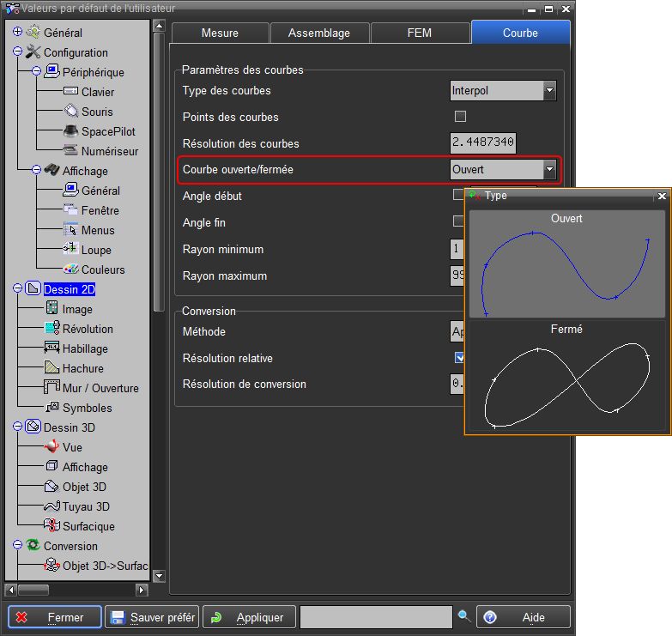Switch to the Mesure tab
Viewport: 672px width, 636px height.
point(220,33)
